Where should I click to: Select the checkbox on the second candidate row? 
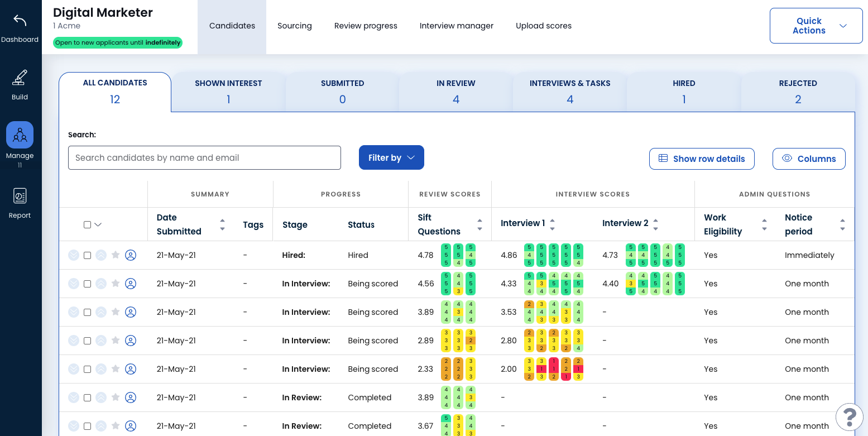87,283
